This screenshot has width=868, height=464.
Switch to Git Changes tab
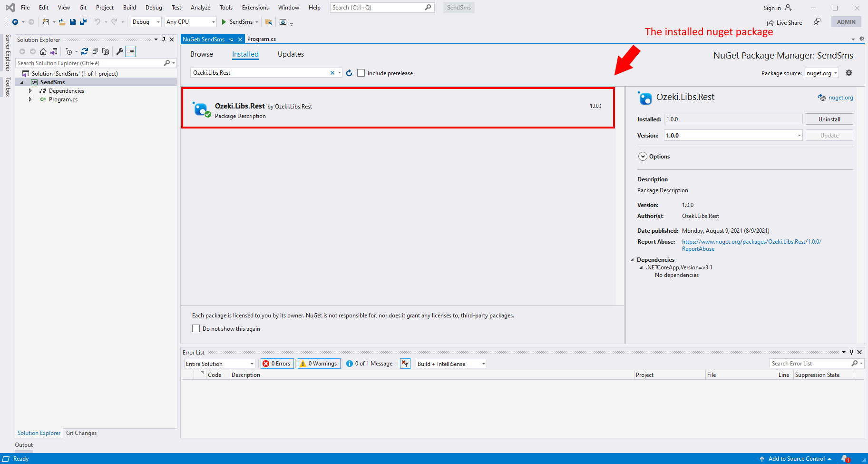tap(81, 433)
